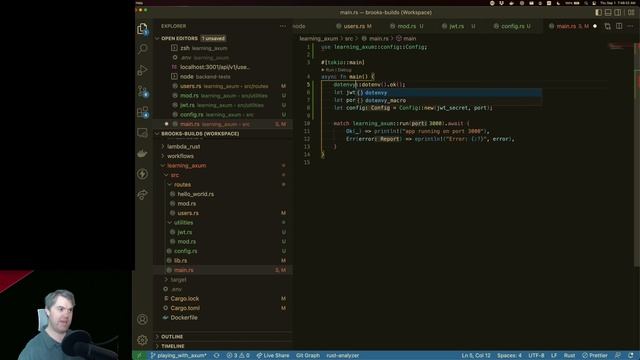Screen dimensions: 640x360
Task: Click Prettier status bar item
Action: click(x=595, y=356)
